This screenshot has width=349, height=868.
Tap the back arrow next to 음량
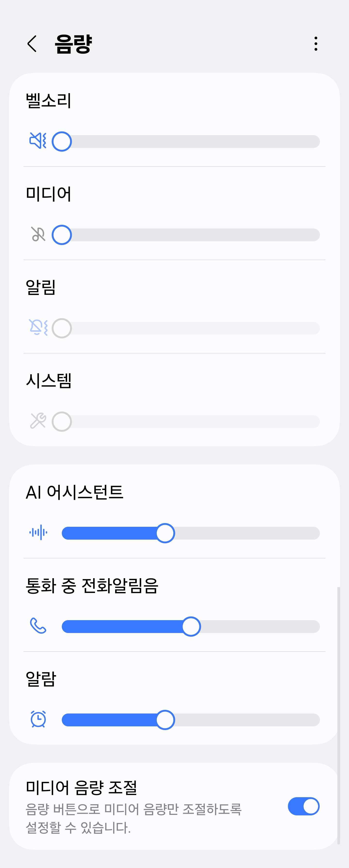coord(32,44)
